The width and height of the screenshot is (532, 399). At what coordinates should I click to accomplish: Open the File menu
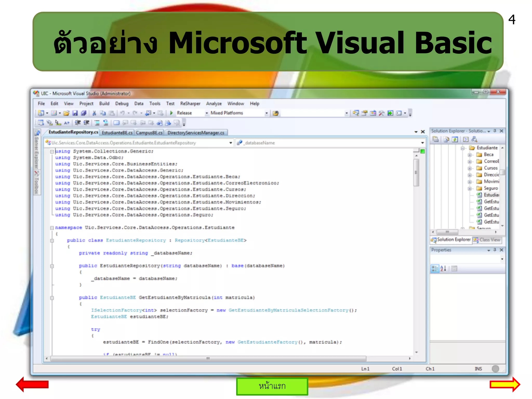pyautogui.click(x=41, y=103)
